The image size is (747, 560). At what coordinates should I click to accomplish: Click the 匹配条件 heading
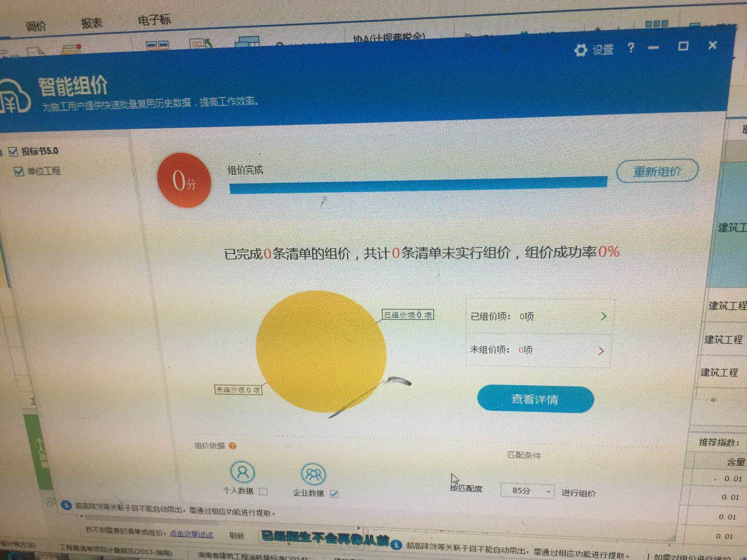[524, 455]
